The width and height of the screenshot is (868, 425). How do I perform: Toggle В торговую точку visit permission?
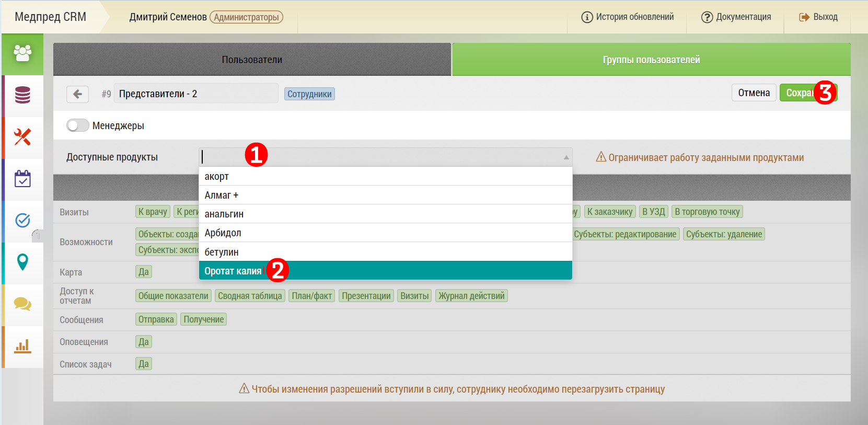point(707,212)
